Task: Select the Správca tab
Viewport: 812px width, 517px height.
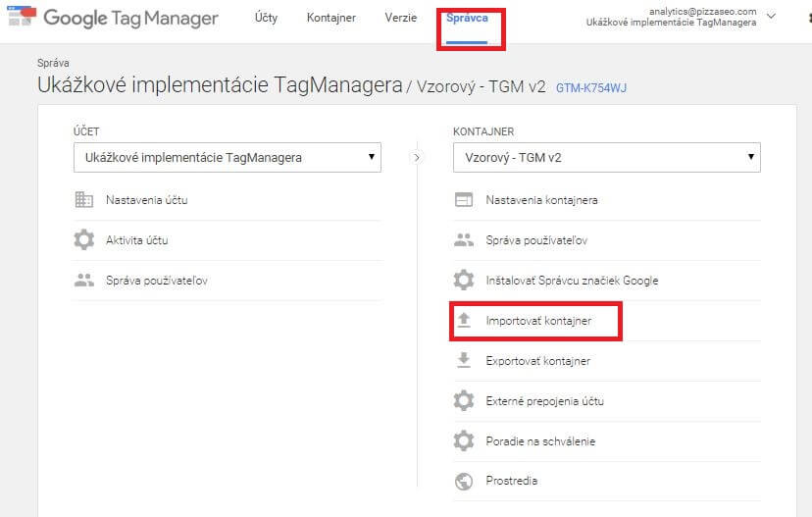Action: pos(467,18)
